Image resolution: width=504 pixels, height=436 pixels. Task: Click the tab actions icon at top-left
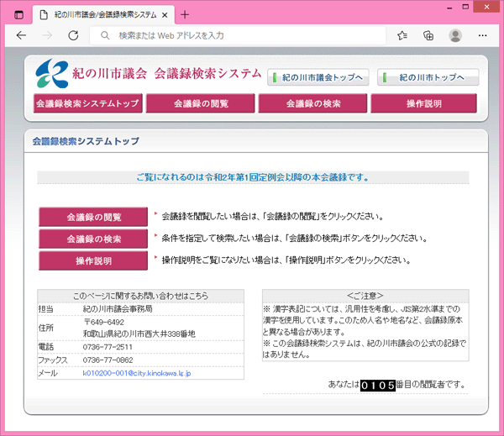[19, 15]
